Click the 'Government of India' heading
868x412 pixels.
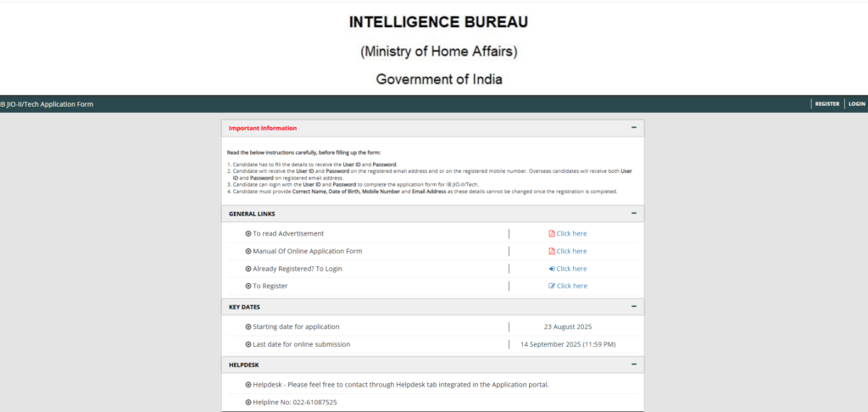[439, 79]
